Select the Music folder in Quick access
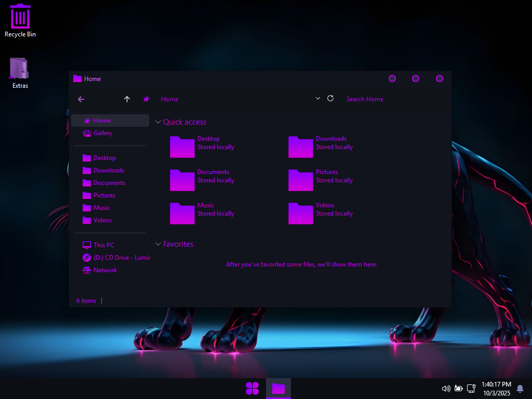 202,213
